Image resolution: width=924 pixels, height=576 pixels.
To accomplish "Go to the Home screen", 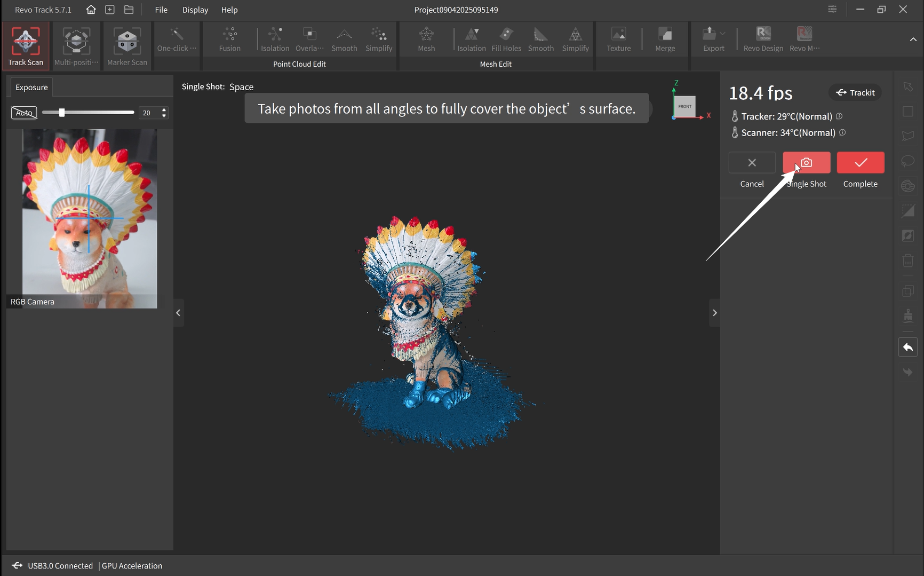I will [91, 10].
